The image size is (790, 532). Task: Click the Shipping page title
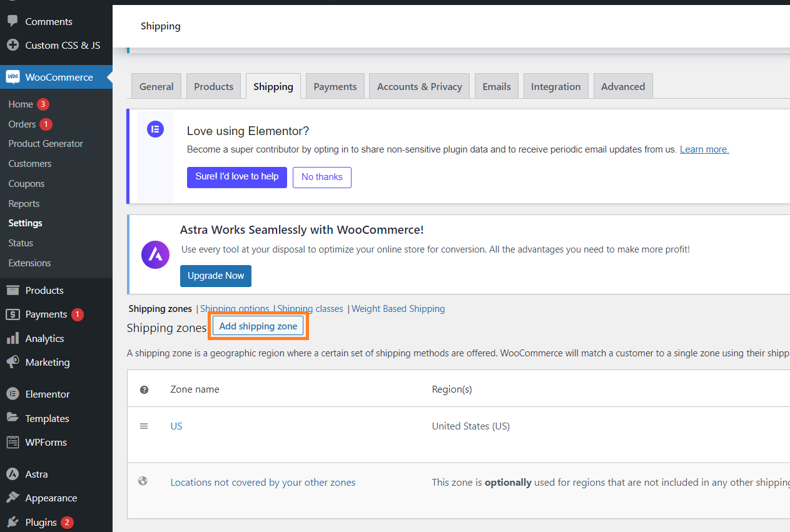tap(161, 26)
